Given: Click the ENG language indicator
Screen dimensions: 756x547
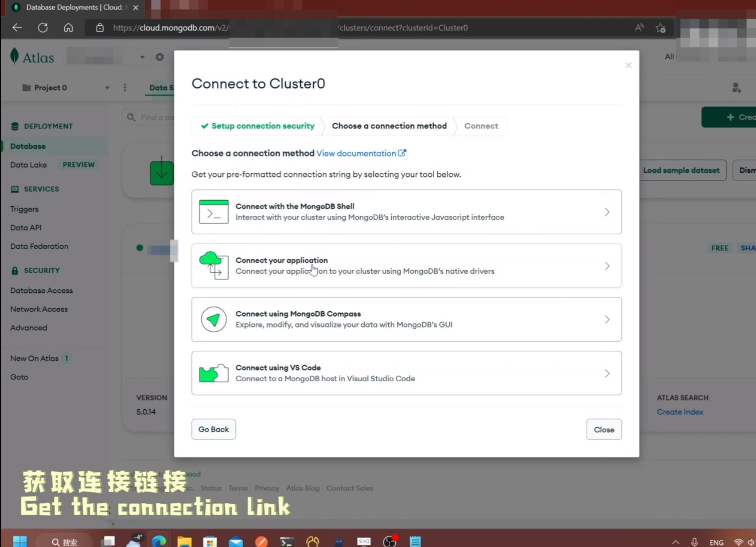Looking at the screenshot, I should [716, 542].
